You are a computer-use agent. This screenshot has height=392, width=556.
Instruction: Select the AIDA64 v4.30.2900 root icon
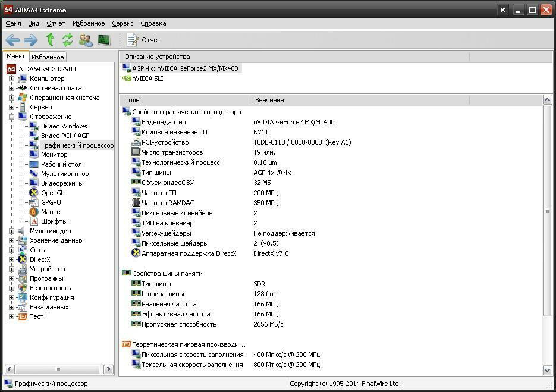pos(11,69)
